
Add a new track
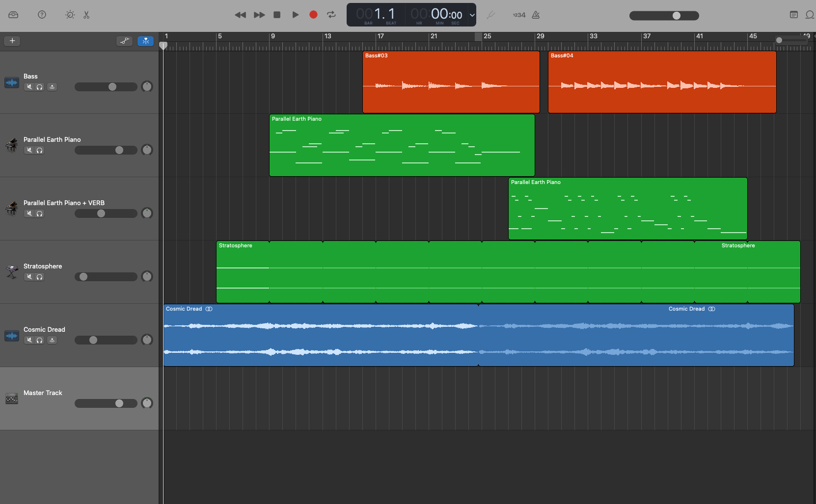(12, 41)
